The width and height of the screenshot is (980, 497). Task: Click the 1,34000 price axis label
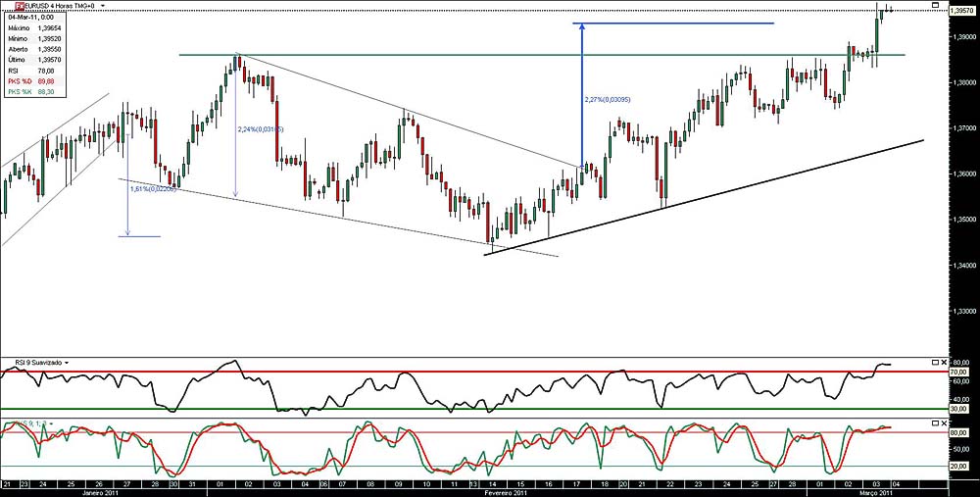tap(963, 266)
